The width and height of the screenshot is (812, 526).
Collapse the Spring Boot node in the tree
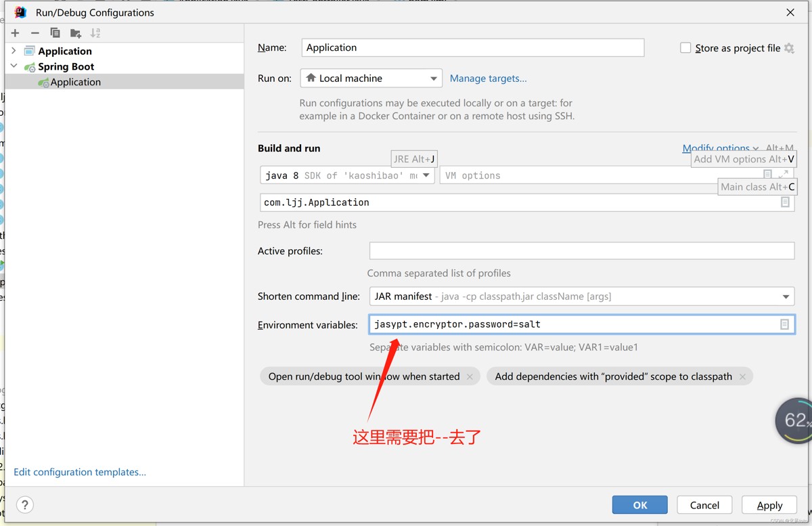(14, 66)
